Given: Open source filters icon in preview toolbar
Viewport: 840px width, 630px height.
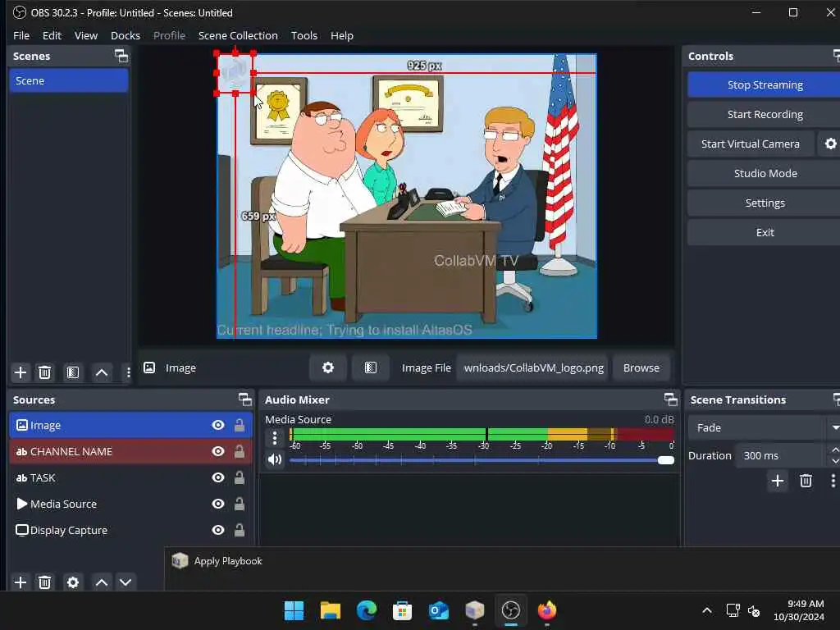Looking at the screenshot, I should [x=370, y=367].
